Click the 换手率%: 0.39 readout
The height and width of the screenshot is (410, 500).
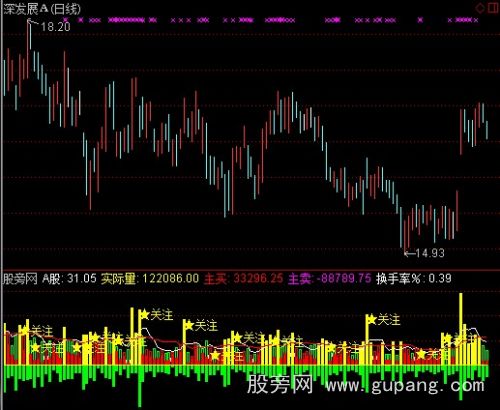click(x=414, y=278)
